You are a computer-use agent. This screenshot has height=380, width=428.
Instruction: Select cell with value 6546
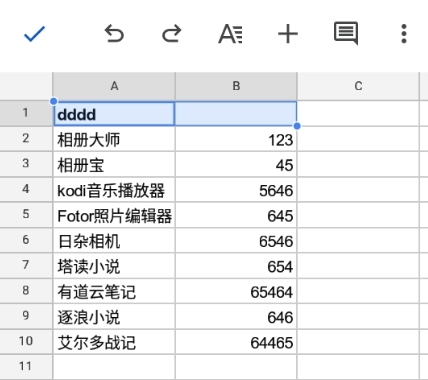pyautogui.click(x=236, y=240)
